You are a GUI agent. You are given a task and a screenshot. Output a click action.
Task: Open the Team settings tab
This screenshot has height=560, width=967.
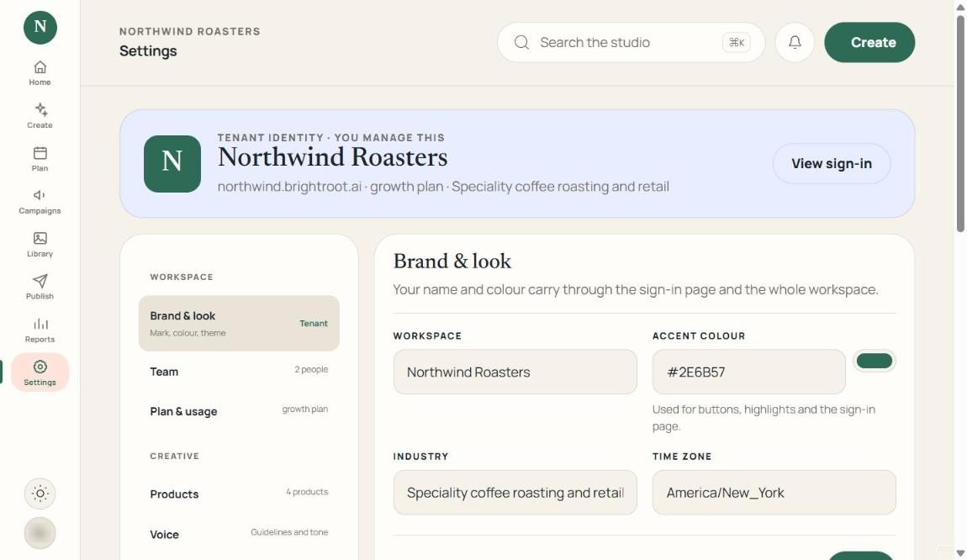click(239, 372)
